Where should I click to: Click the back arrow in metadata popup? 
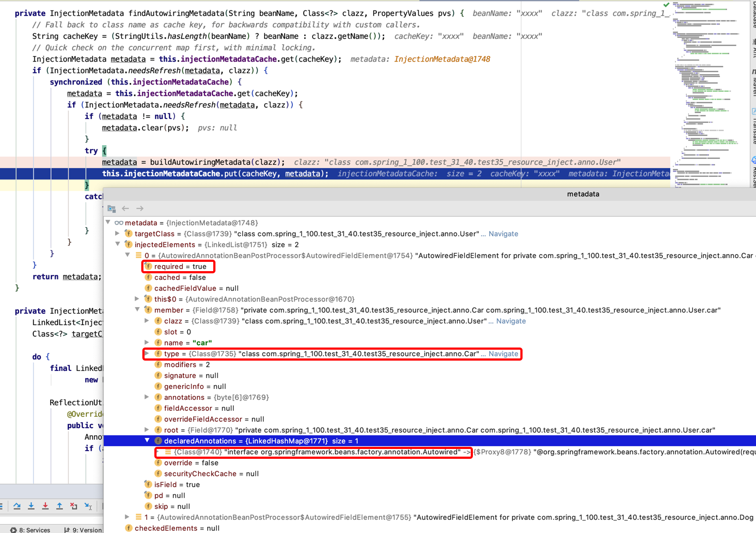(125, 208)
